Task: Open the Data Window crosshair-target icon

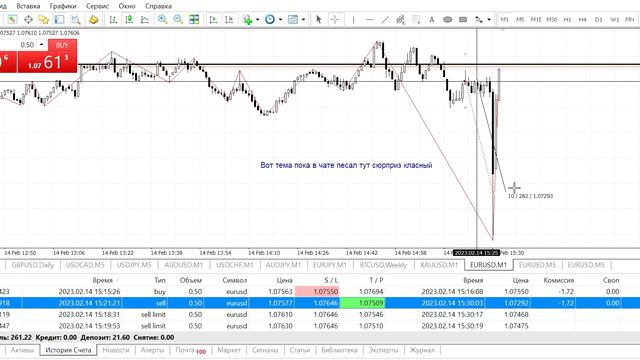Action: pyautogui.click(x=28, y=19)
